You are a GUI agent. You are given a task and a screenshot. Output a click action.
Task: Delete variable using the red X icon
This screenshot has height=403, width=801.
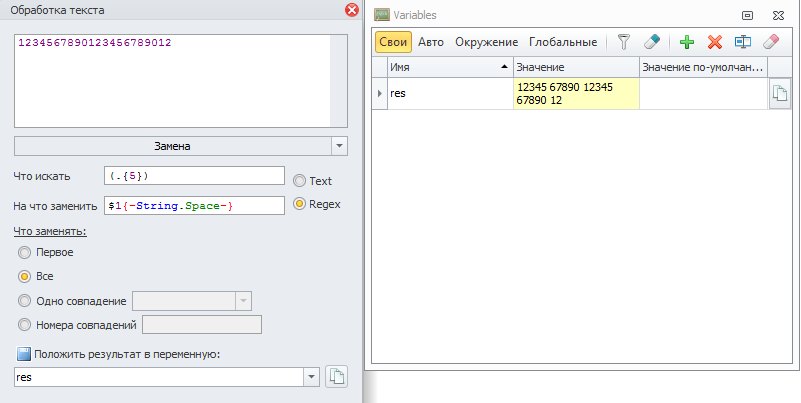point(715,42)
